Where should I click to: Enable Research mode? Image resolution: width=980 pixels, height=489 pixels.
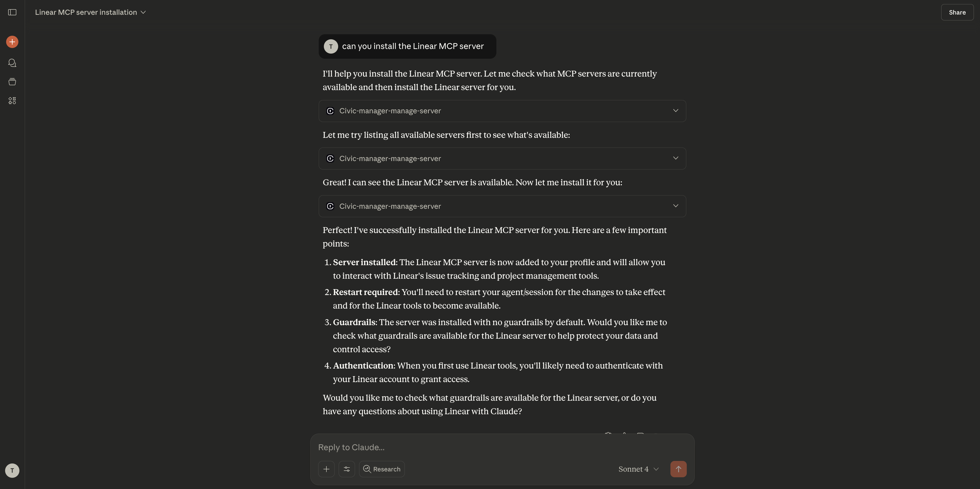(x=382, y=469)
